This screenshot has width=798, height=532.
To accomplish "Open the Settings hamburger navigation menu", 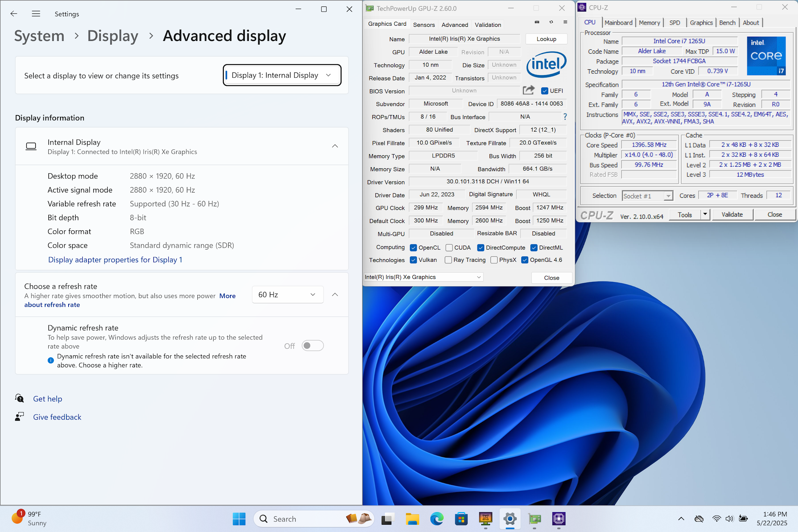I will [36, 14].
